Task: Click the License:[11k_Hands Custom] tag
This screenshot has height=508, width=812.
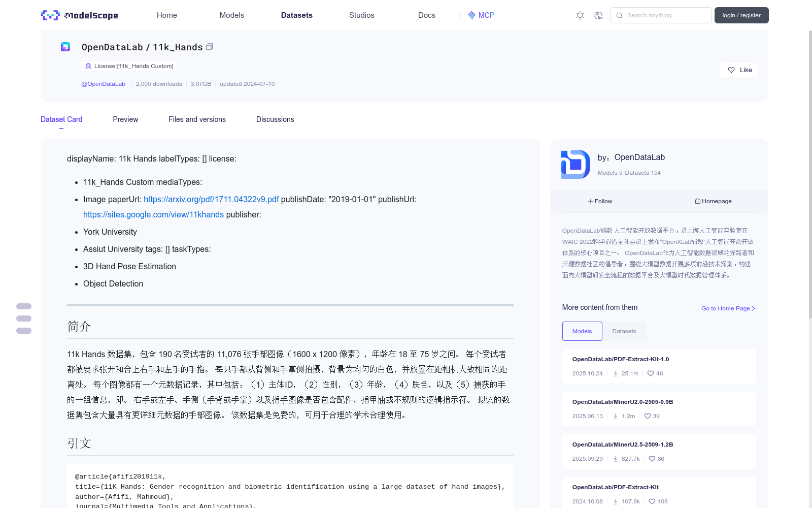Action: 130,66
